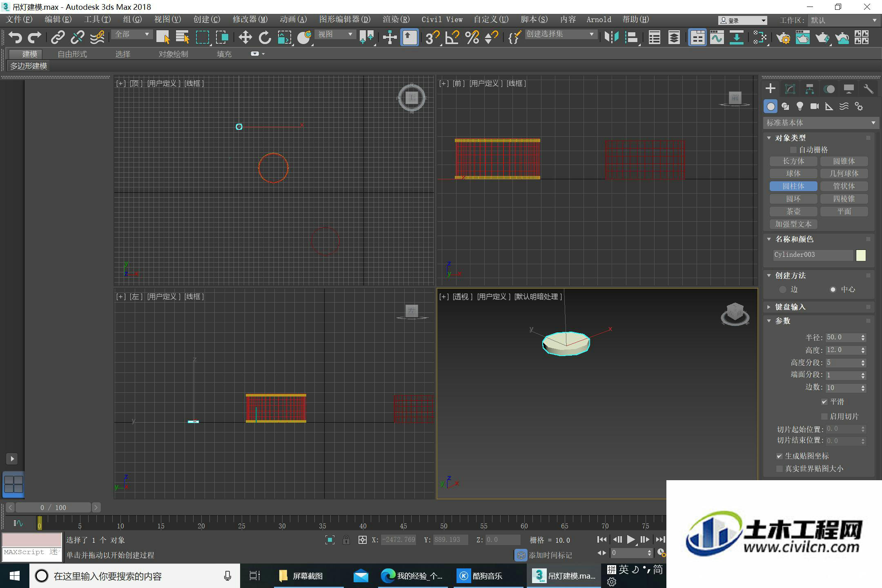The width and height of the screenshot is (882, 588).
Task: Open the 修改器(M) menu
Action: click(250, 20)
